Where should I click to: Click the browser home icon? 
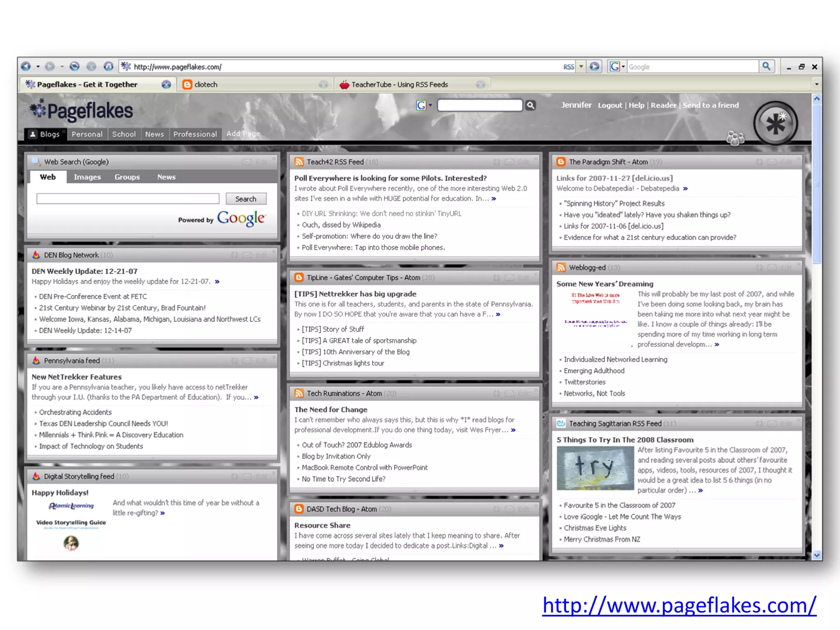[108, 66]
